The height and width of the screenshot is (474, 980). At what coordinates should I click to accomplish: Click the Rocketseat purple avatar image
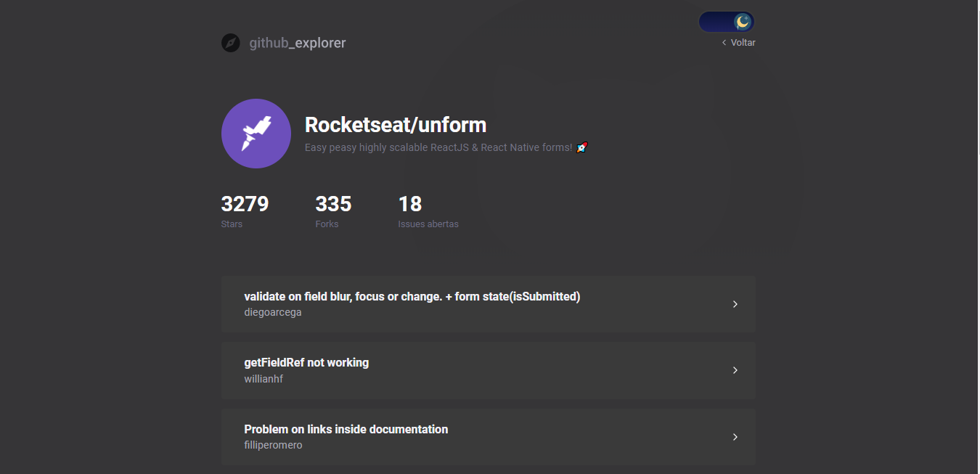click(256, 134)
